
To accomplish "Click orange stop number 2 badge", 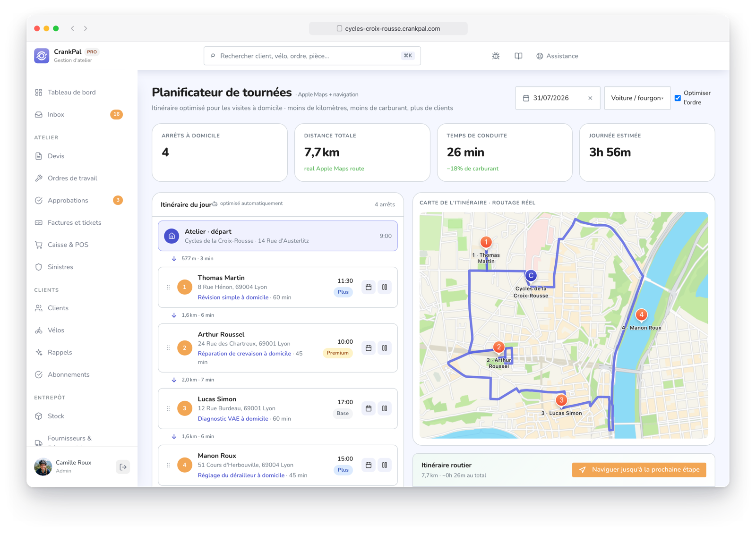I will (185, 348).
